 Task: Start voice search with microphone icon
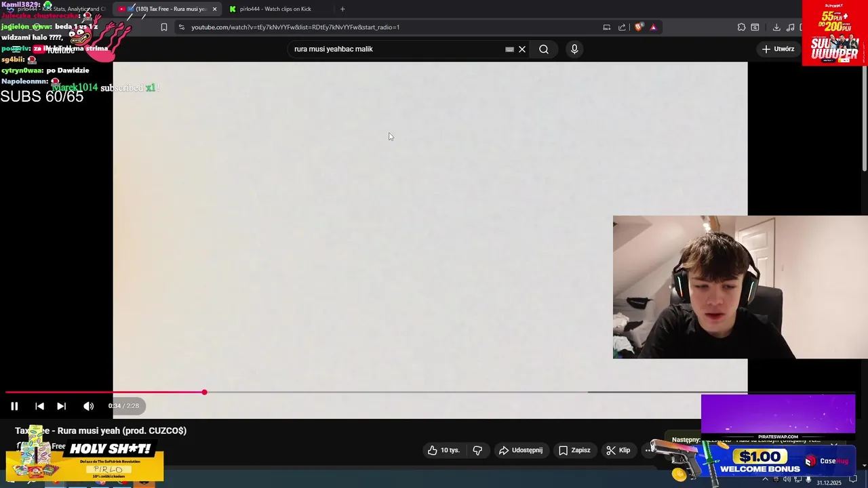[574, 49]
